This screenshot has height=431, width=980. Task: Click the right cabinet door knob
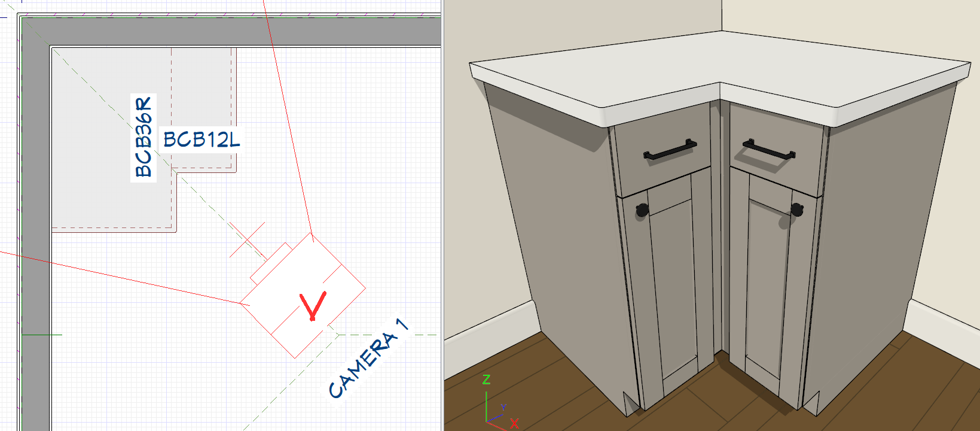797,209
